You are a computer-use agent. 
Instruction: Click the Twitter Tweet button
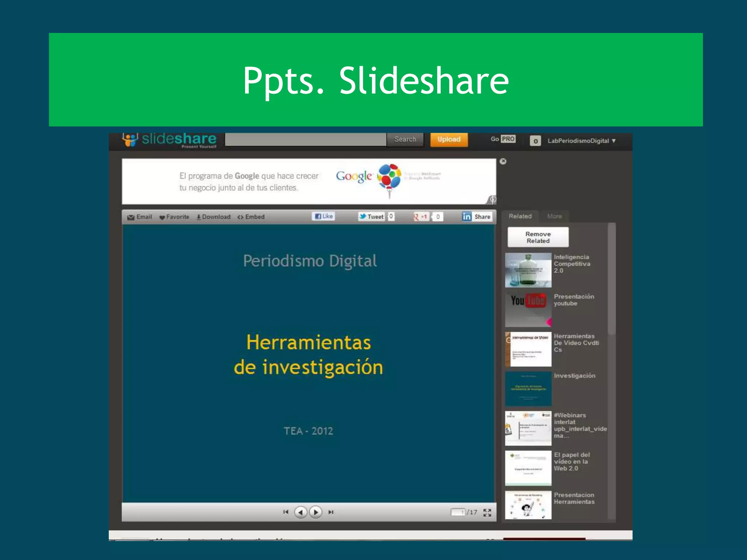click(x=371, y=217)
